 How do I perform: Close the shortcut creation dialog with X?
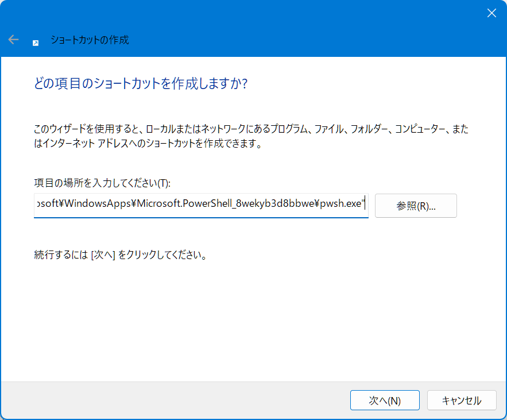491,13
